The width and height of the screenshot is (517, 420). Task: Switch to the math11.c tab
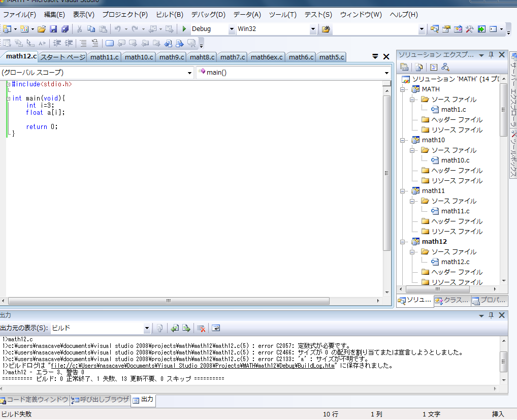[x=104, y=57]
